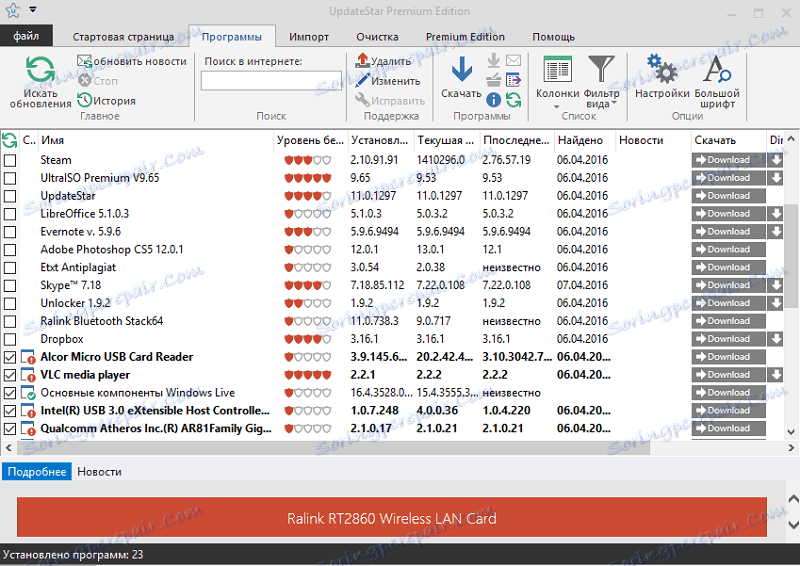
Task: Open the download arrow dropdown for UltraISO
Action: click(776, 178)
